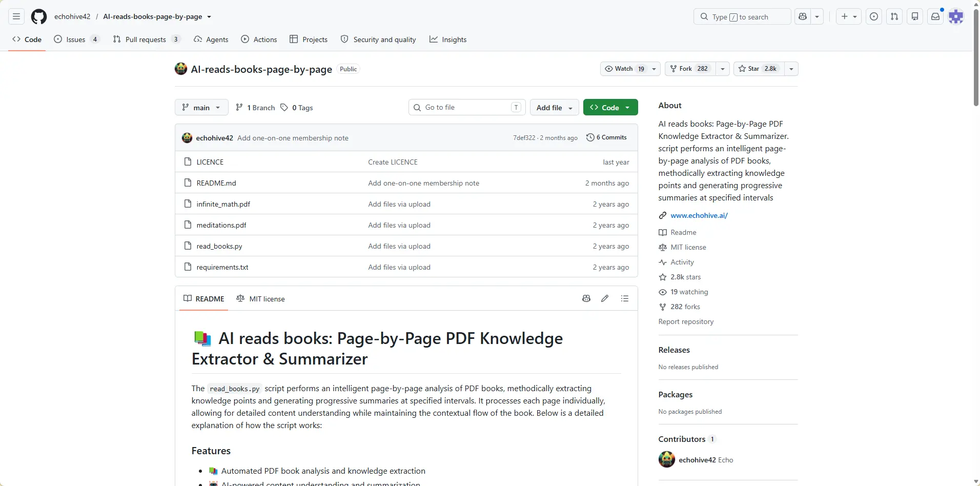This screenshot has width=980, height=486.
Task: Open the Releases section heading link
Action: pyautogui.click(x=674, y=350)
